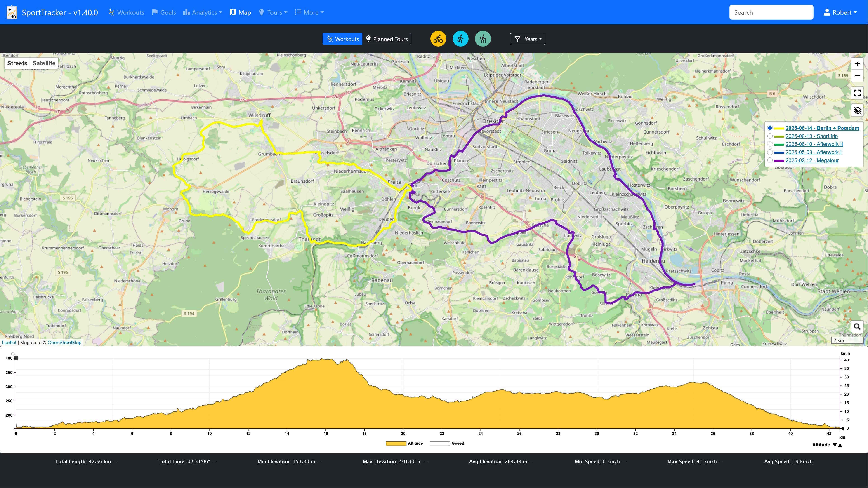Zoom in on the map
Viewport: 868px width, 488px height.
click(857, 64)
